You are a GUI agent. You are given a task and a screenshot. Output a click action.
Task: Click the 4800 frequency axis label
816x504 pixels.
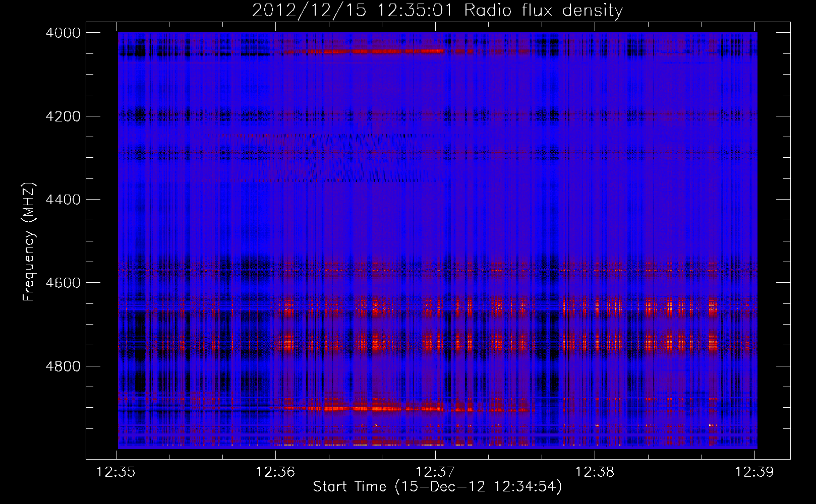coord(63,366)
